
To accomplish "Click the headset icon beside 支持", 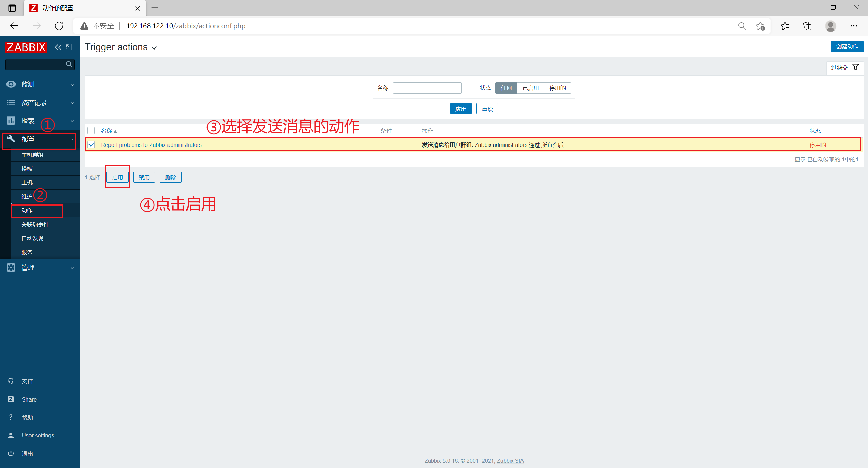I will coord(11,381).
